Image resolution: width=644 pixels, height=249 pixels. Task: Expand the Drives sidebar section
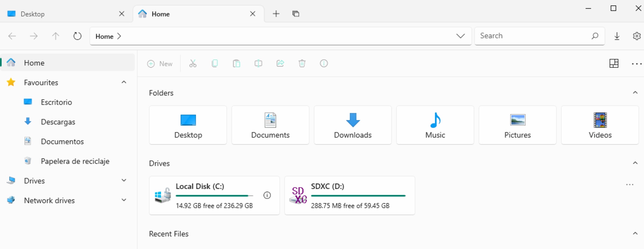pyautogui.click(x=124, y=181)
